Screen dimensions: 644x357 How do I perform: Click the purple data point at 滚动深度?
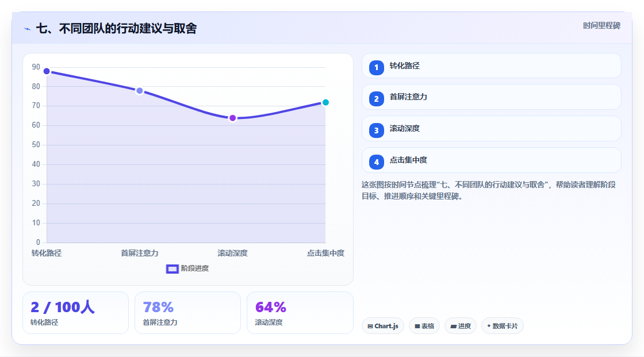233,118
